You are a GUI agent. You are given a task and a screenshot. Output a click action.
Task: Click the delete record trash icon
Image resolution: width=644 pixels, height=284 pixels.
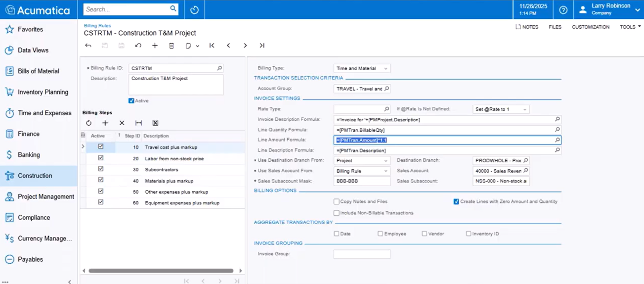[172, 46]
